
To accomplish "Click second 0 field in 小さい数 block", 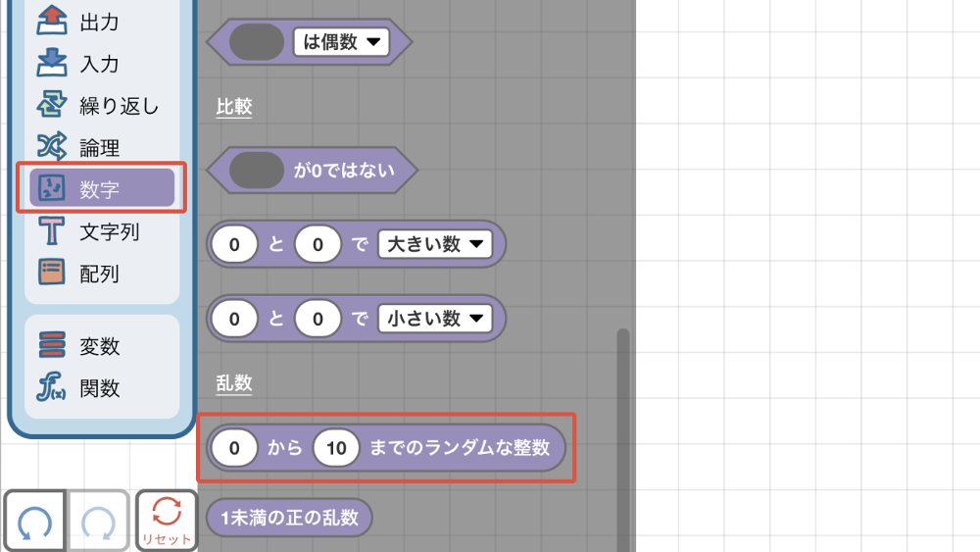I will tap(318, 319).
